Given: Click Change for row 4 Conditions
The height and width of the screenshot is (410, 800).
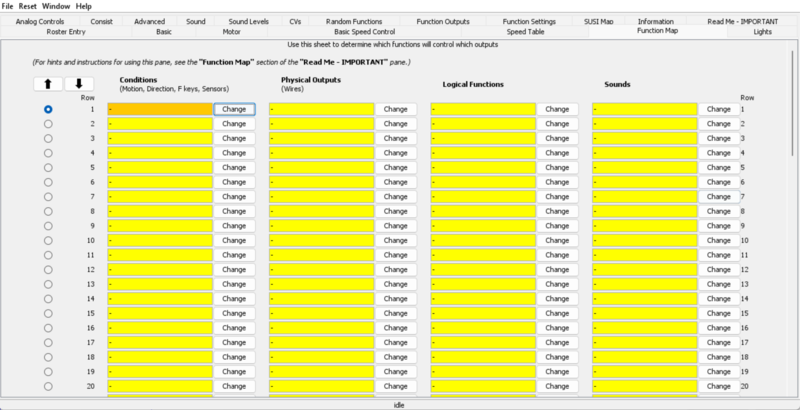Looking at the screenshot, I should pyautogui.click(x=234, y=153).
